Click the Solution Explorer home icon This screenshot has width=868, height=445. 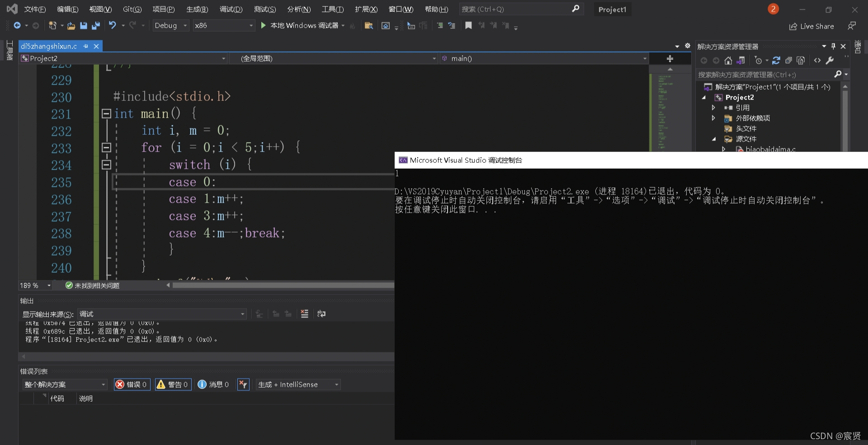click(x=728, y=61)
